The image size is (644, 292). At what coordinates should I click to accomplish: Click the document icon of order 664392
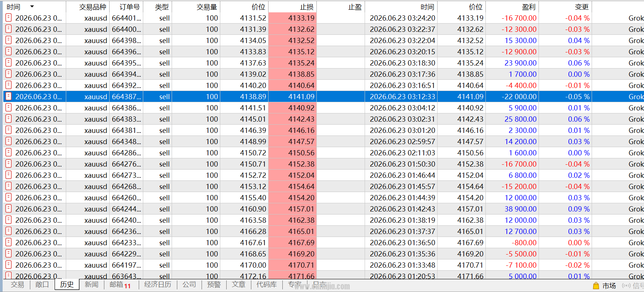(x=9, y=85)
